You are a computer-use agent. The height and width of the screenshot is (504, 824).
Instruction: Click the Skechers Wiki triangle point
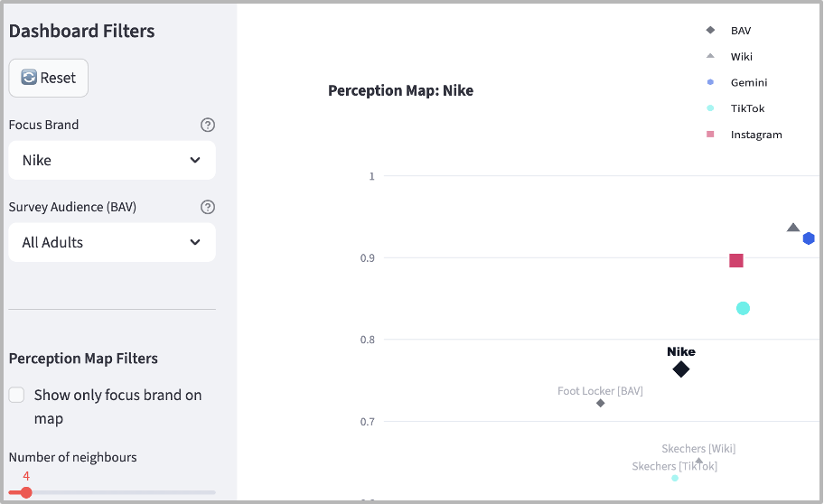click(x=698, y=461)
